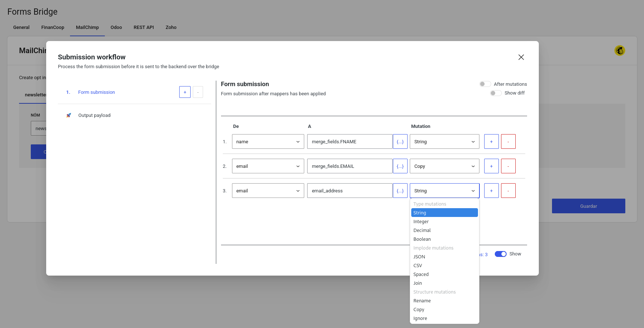This screenshot has width=644, height=328.
Task: Add a mapper after row 2
Action: 491,166
